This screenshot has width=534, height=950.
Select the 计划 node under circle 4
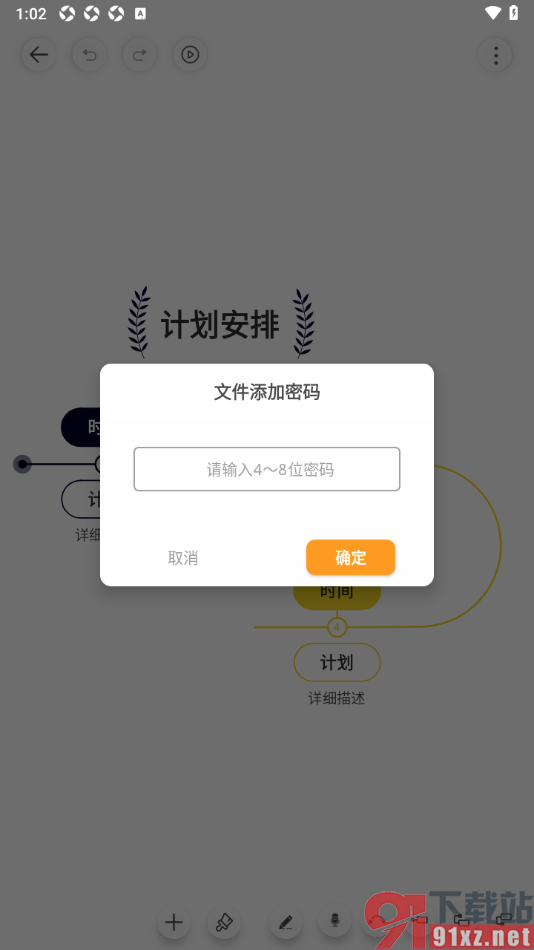click(337, 663)
